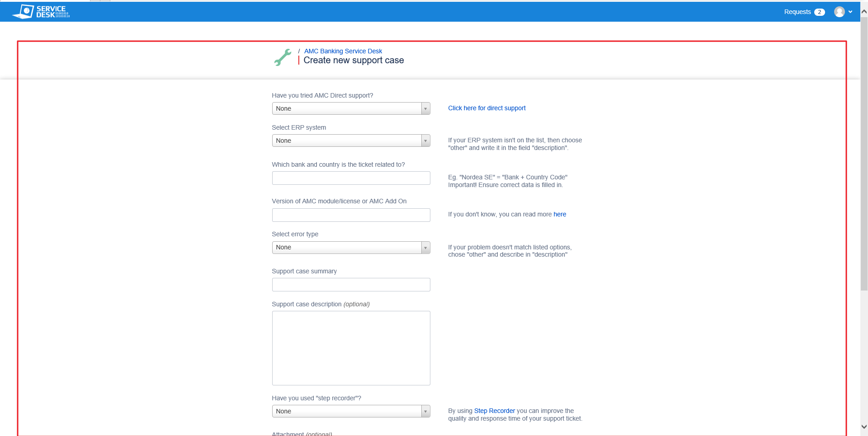Viewport: 868px width, 436px height.
Task: Click the vertical scrollbar thumb
Action: (864, 154)
